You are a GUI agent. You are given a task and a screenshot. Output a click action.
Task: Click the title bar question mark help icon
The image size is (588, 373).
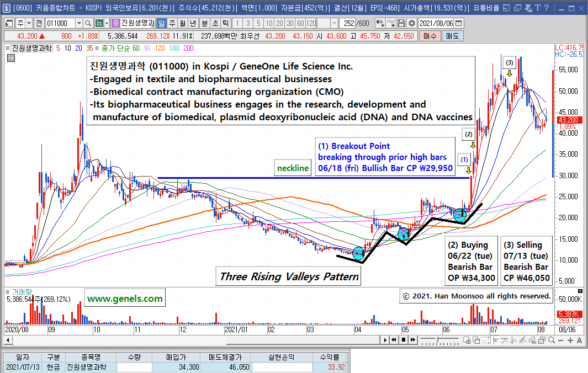(x=547, y=8)
